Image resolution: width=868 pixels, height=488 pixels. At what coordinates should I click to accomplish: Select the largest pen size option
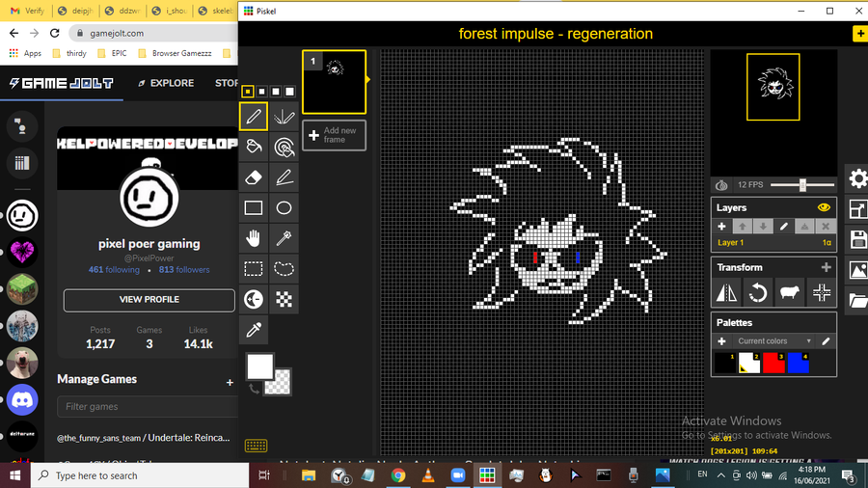click(x=289, y=92)
